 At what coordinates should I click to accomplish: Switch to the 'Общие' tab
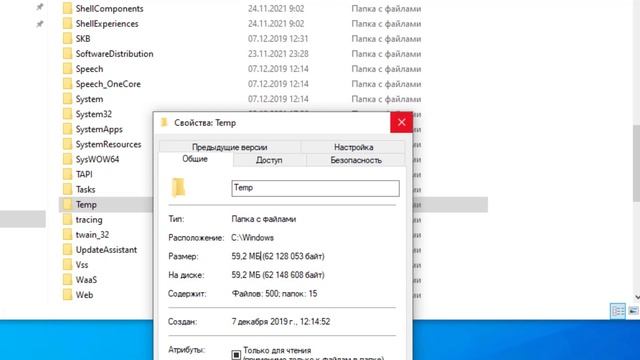[195, 159]
